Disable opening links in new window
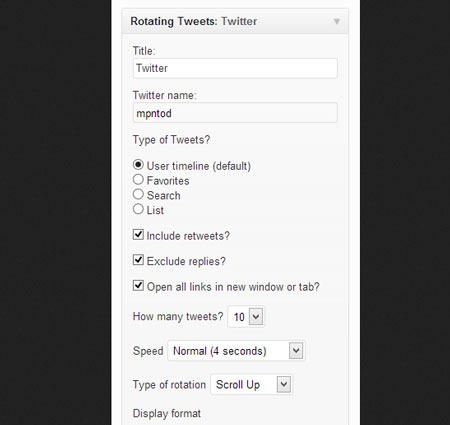The height and width of the screenshot is (425, 450). [138, 286]
